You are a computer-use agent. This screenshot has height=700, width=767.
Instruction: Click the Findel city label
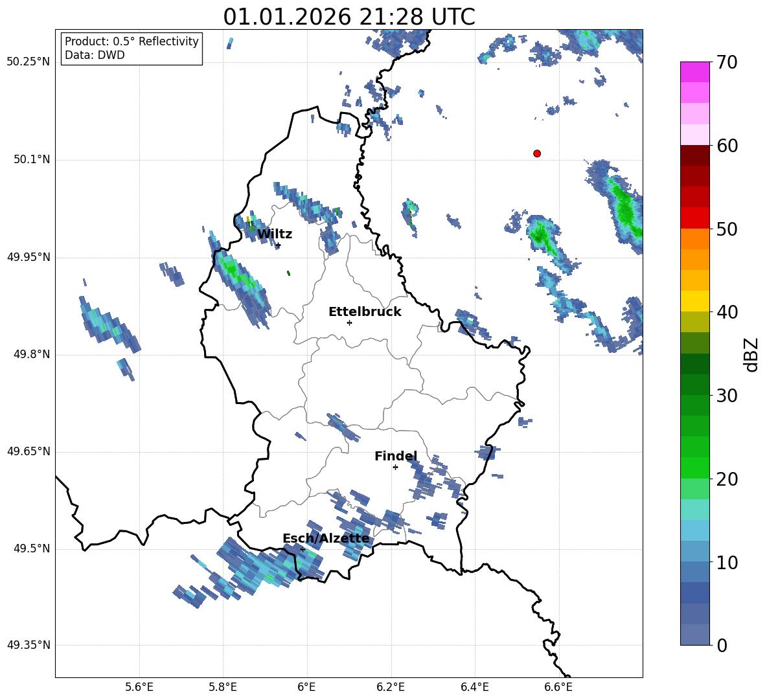tap(396, 456)
